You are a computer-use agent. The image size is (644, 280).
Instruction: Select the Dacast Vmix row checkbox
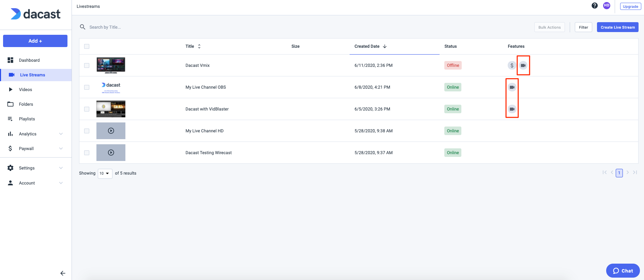[x=87, y=65]
